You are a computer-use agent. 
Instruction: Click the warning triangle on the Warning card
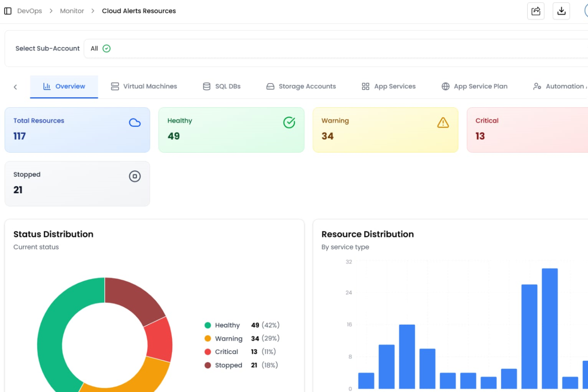[443, 122]
